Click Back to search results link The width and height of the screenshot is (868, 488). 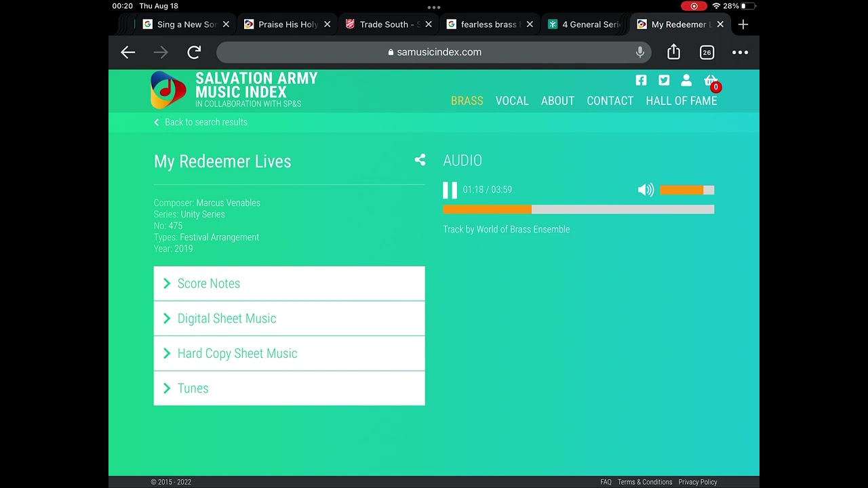tap(201, 122)
